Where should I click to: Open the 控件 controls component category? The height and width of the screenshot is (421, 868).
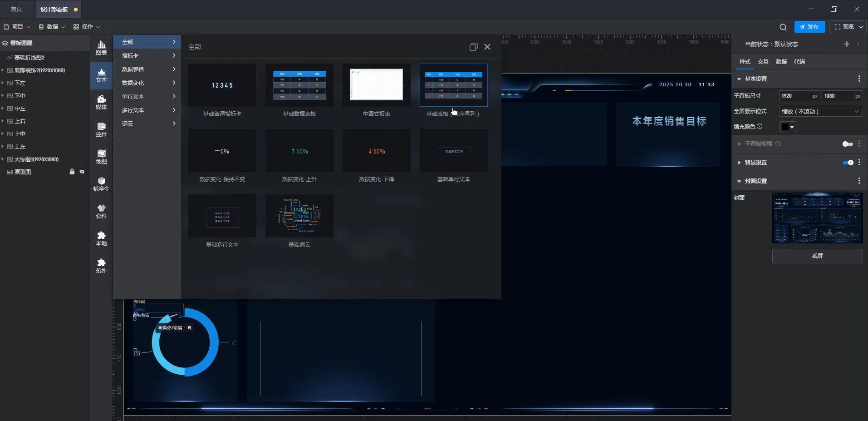[101, 129]
